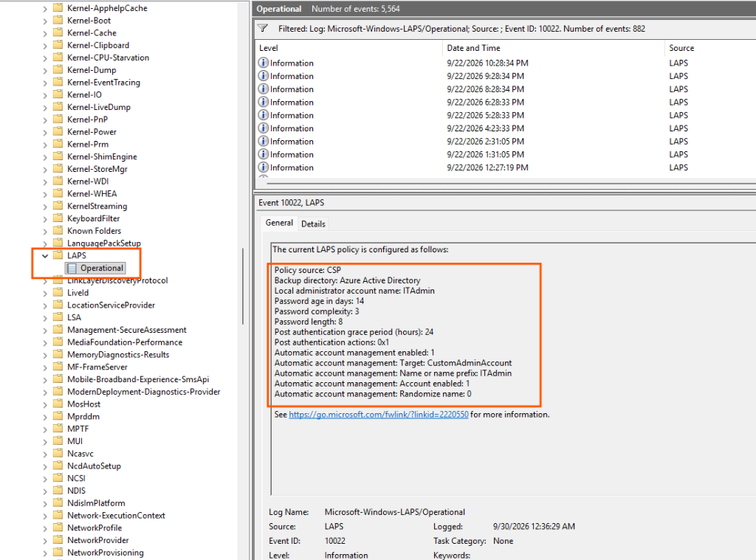Click the 'Policy source: CSP' line
The height and width of the screenshot is (560, 756).
pos(308,270)
